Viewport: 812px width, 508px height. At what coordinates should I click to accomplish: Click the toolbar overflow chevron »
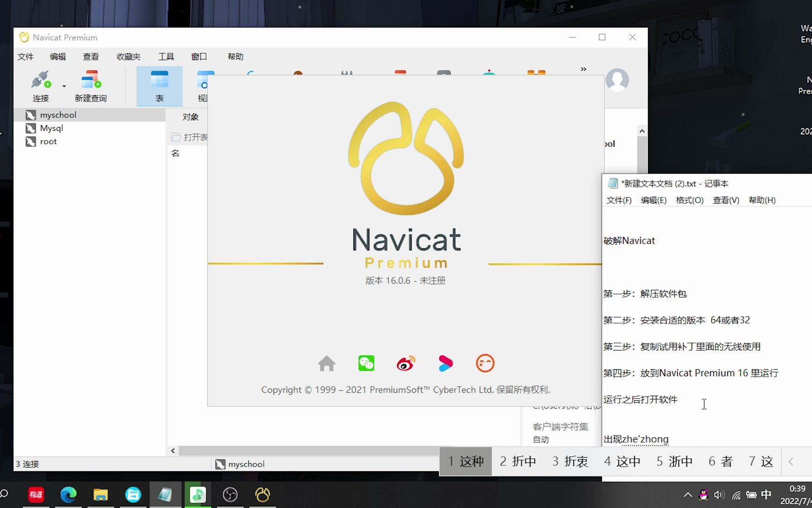point(584,69)
